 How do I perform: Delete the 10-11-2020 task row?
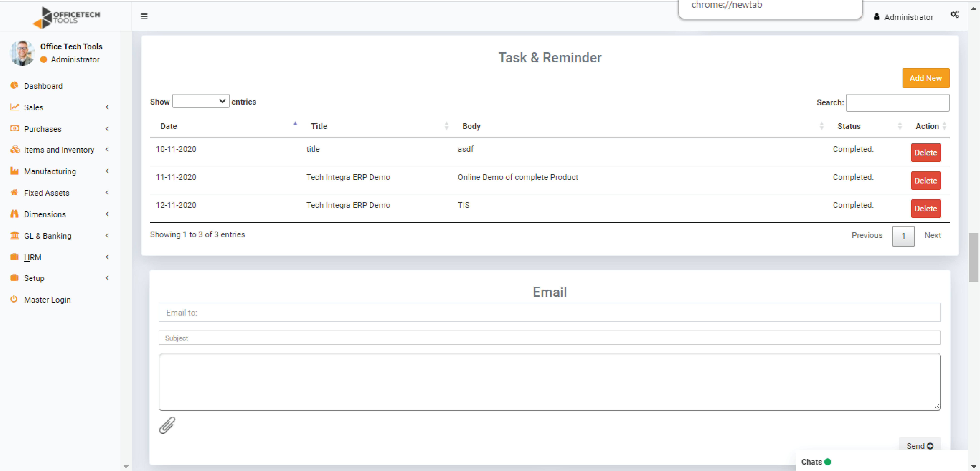[926, 153]
